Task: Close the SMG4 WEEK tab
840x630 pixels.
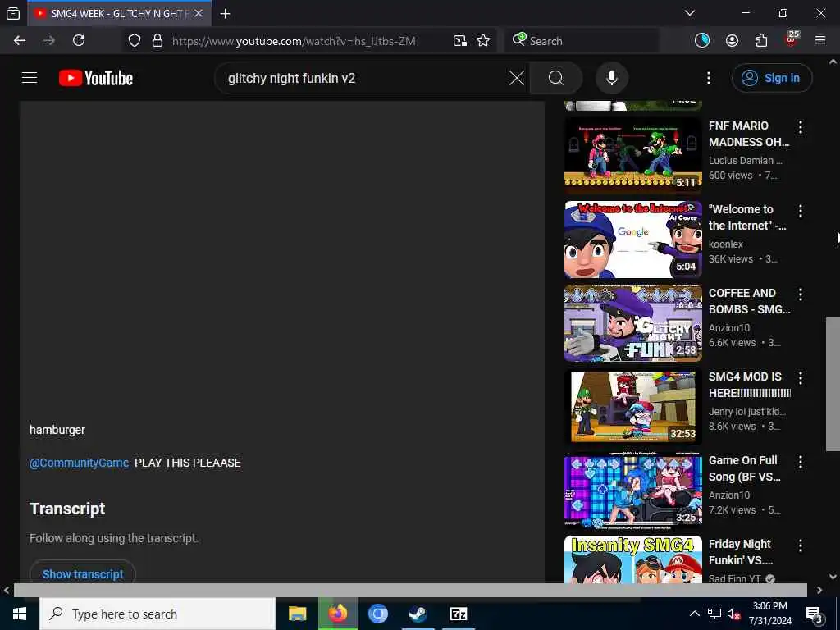Action: tap(199, 13)
